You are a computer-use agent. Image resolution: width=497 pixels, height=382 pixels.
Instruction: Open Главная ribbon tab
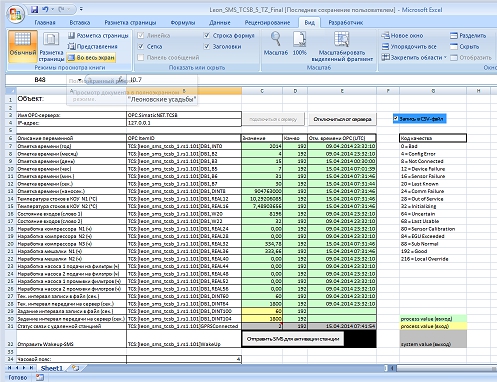45,23
